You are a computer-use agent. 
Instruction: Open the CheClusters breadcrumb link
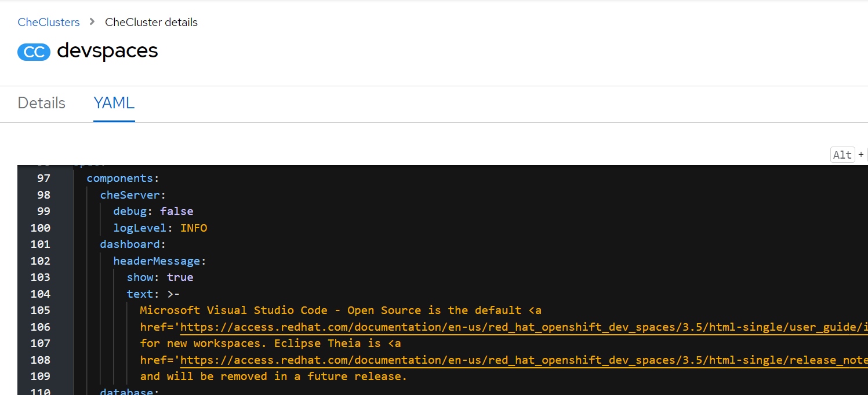(x=49, y=22)
